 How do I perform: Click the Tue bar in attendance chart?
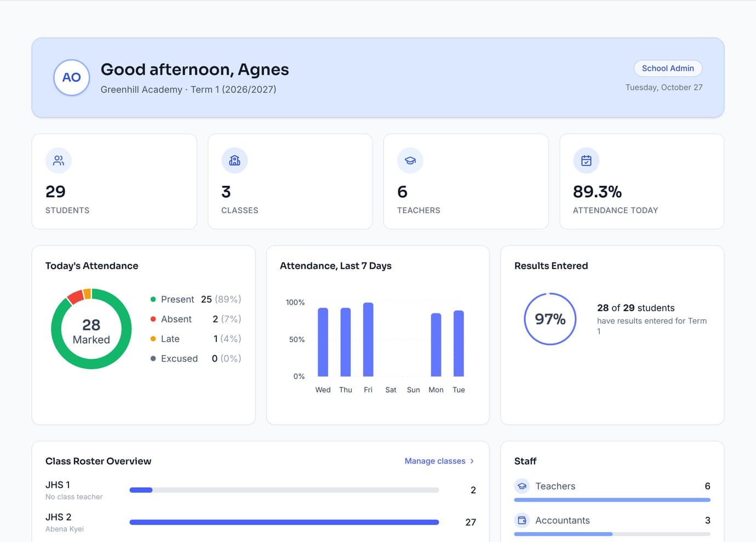tap(459, 344)
